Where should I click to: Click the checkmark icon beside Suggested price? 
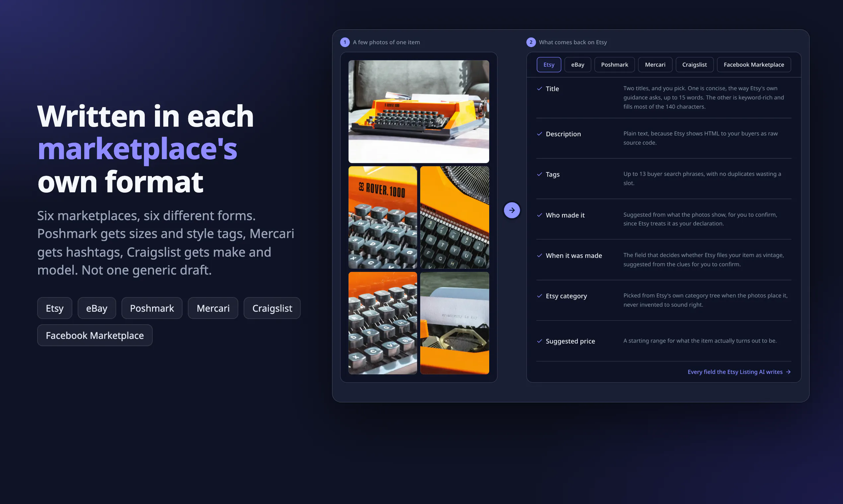coord(539,341)
